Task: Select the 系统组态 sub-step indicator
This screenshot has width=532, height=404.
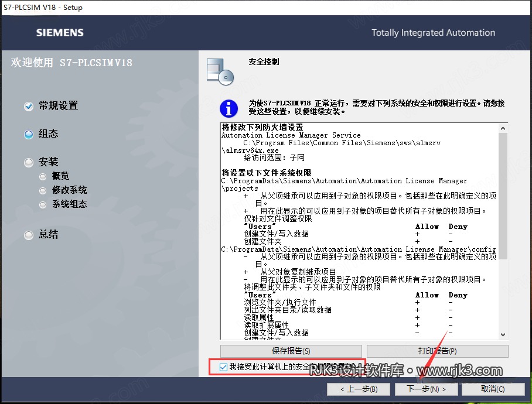Action: click(43, 205)
